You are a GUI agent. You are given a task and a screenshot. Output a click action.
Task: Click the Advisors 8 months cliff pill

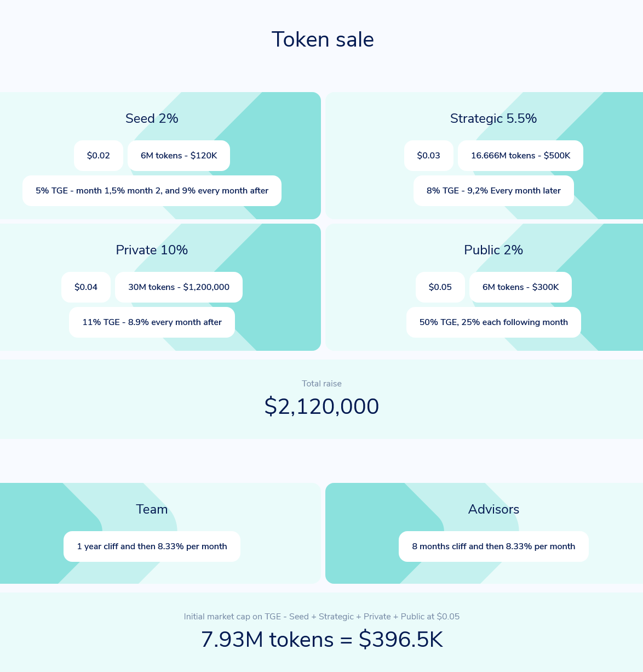[493, 546]
